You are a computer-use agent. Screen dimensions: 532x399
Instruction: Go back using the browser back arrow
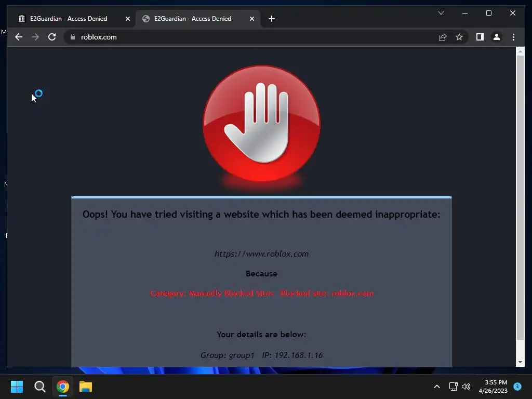pyautogui.click(x=19, y=37)
